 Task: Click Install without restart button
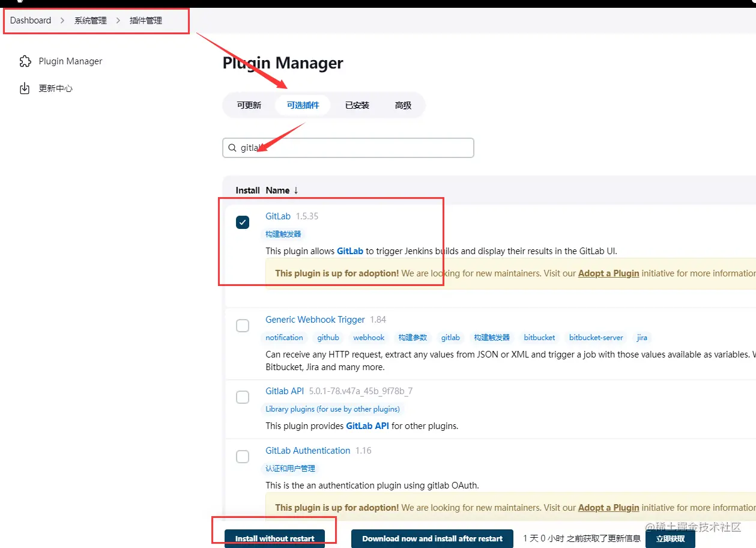tap(274, 538)
